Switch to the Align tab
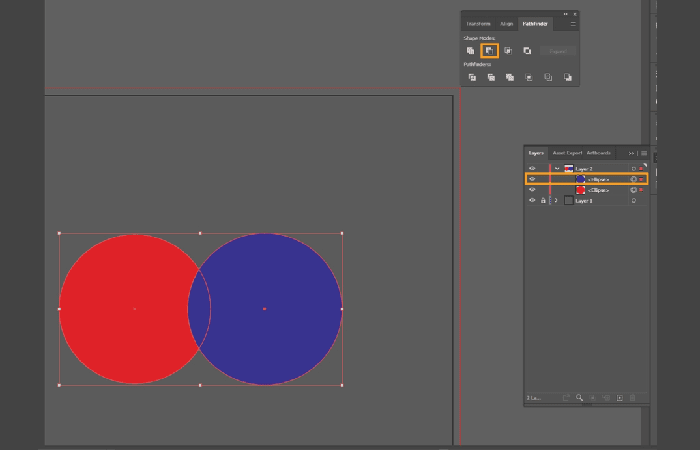The width and height of the screenshot is (700, 450). pos(506,24)
